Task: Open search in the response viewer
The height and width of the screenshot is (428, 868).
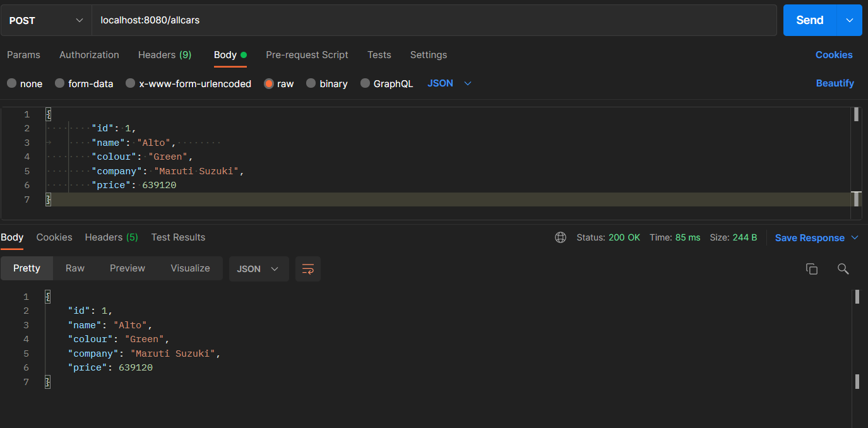Action: [x=843, y=268]
